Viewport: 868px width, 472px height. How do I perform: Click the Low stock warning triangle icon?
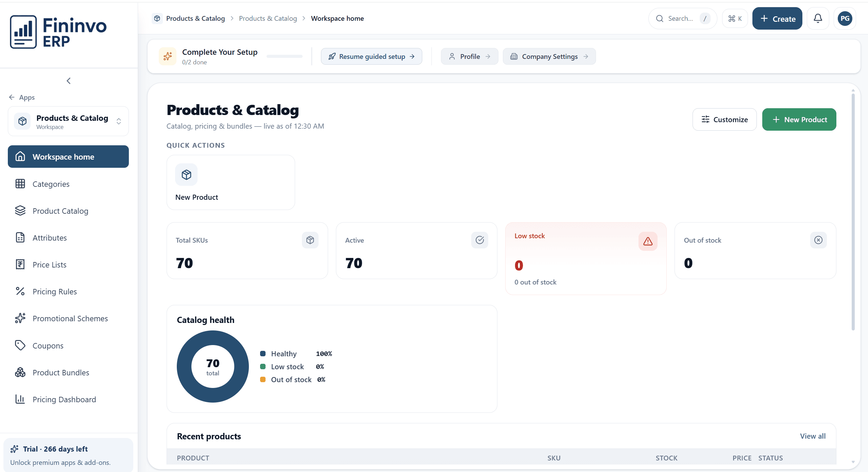click(648, 241)
